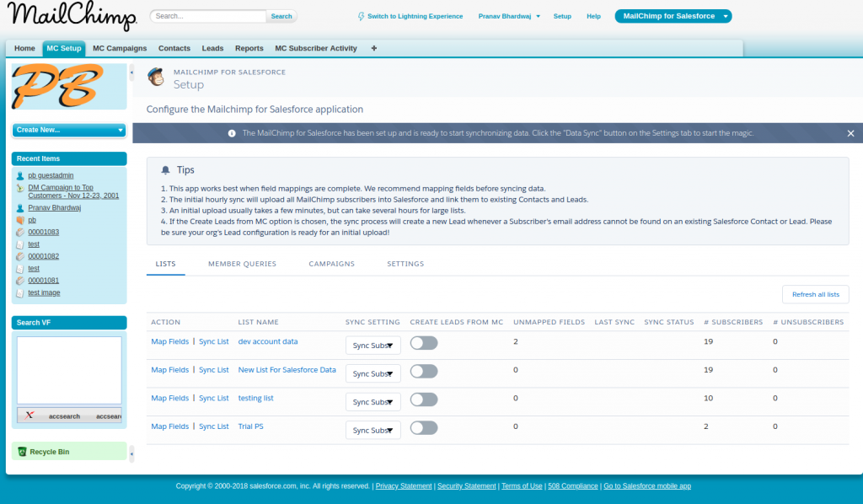
Task: Collapse the sidebar using the top handle arrow
Action: pos(131,72)
